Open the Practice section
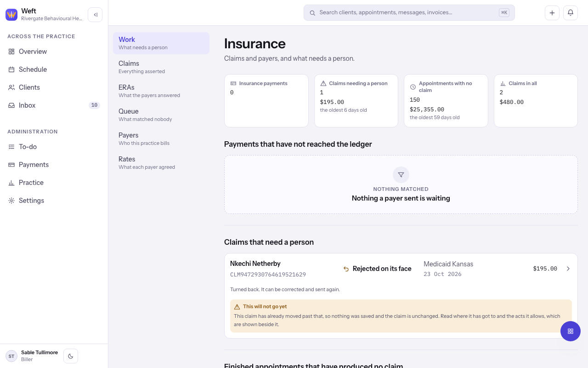This screenshot has height=368, width=588. click(x=54, y=183)
